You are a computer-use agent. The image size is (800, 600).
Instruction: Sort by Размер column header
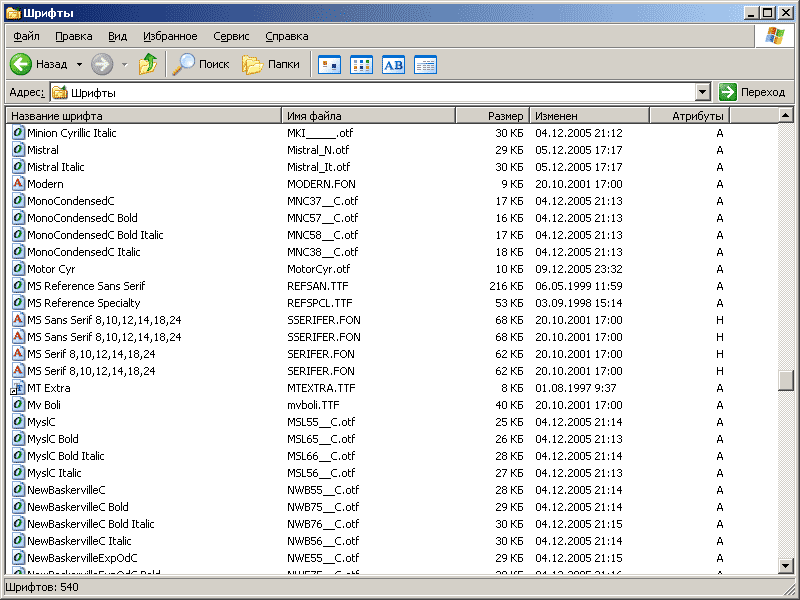[492, 116]
